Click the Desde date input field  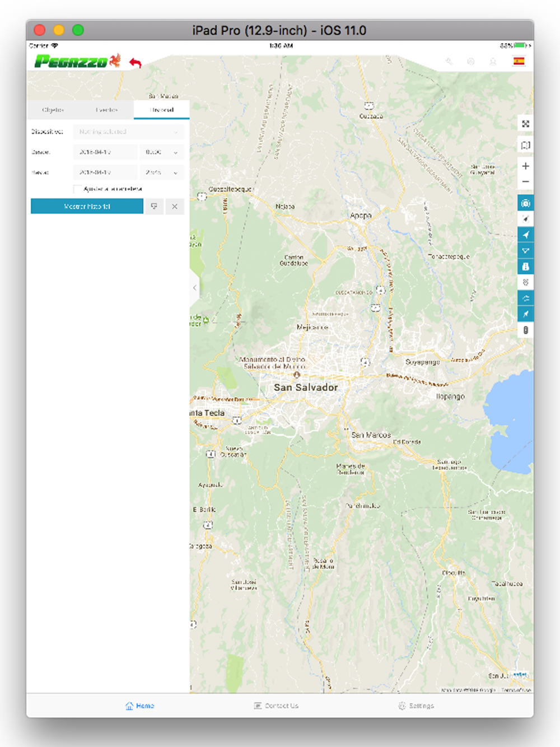tap(105, 152)
